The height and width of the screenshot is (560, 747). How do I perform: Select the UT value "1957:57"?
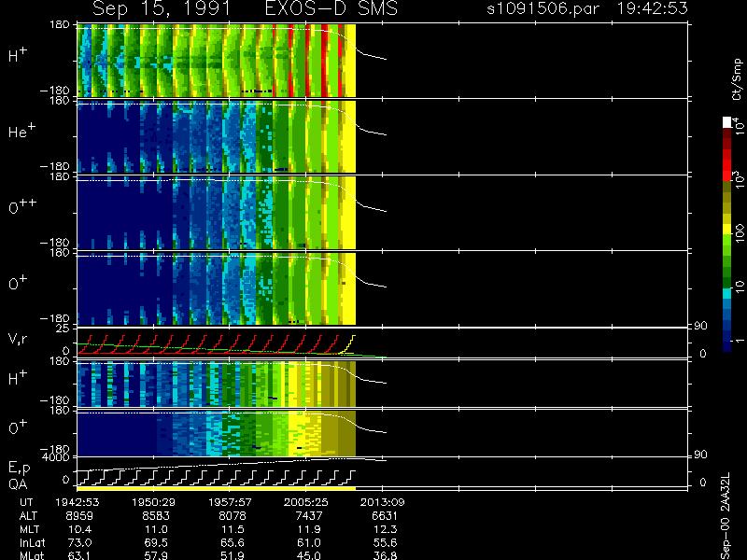(x=230, y=502)
